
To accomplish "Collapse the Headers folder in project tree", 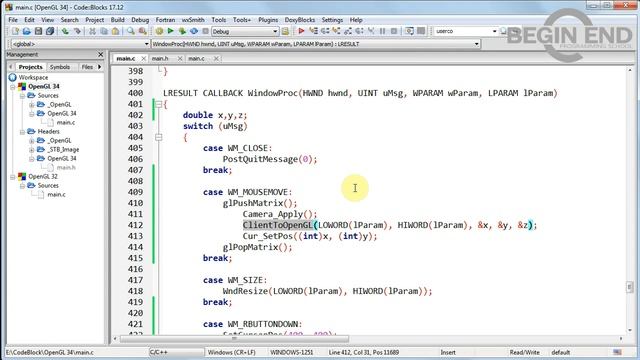I will click(22, 131).
